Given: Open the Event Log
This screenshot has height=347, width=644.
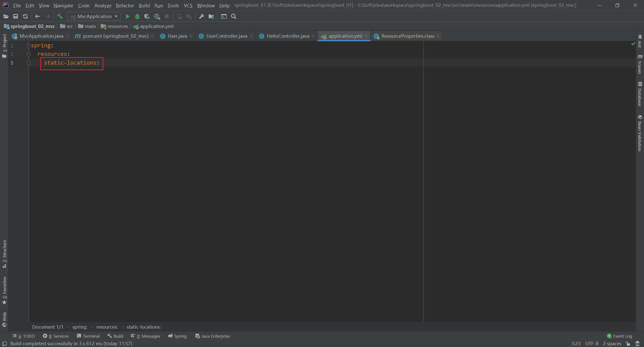Looking at the screenshot, I should 620,336.
